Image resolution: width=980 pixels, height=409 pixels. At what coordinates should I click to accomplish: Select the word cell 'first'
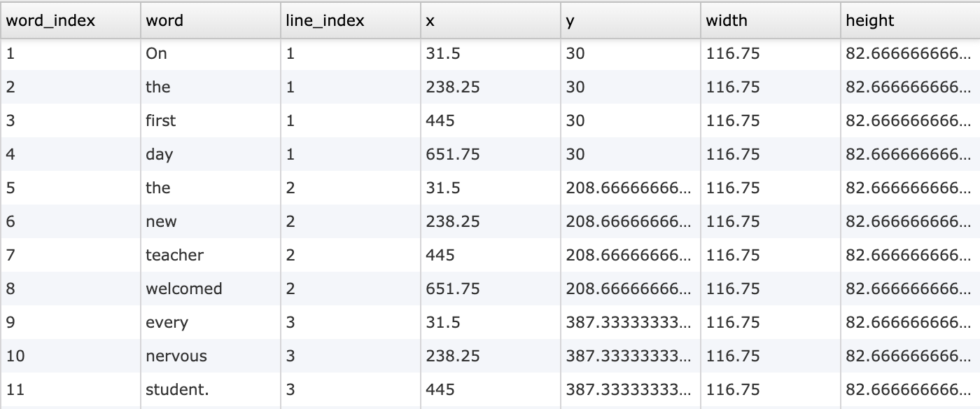[x=210, y=120]
